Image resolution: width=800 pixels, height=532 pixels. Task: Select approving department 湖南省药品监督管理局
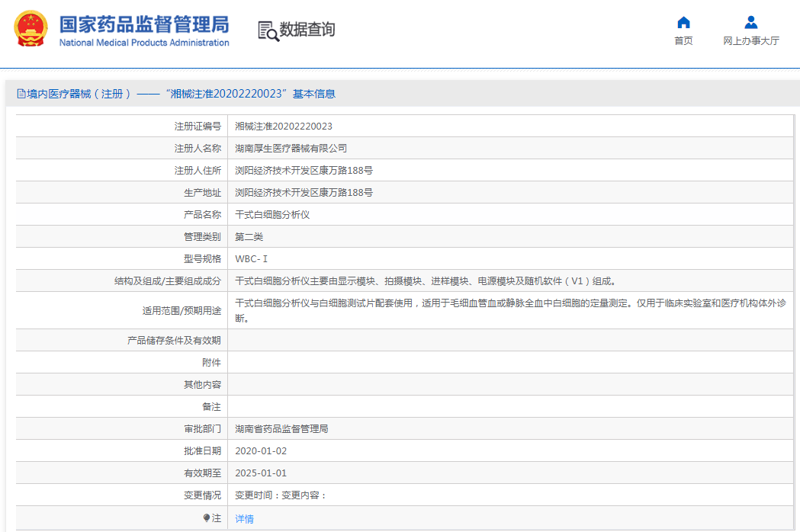(x=281, y=429)
